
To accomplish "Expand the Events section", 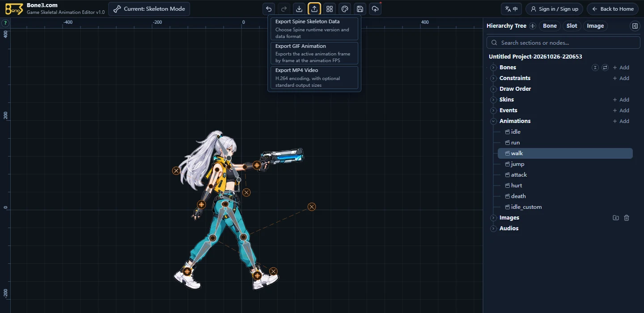I will tap(494, 110).
